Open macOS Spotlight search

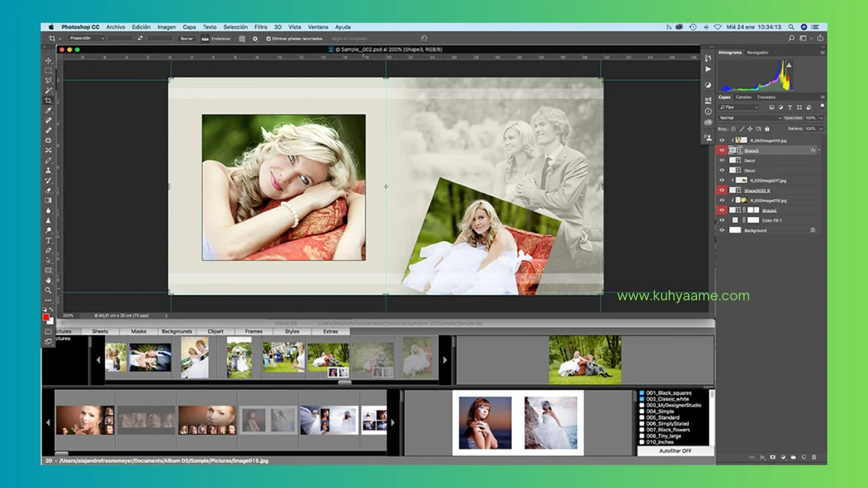tap(791, 27)
